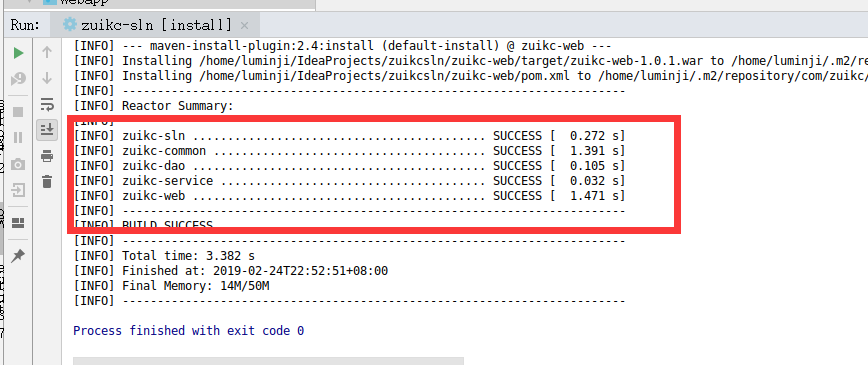Click the camera Dump Threads icon

click(18, 164)
